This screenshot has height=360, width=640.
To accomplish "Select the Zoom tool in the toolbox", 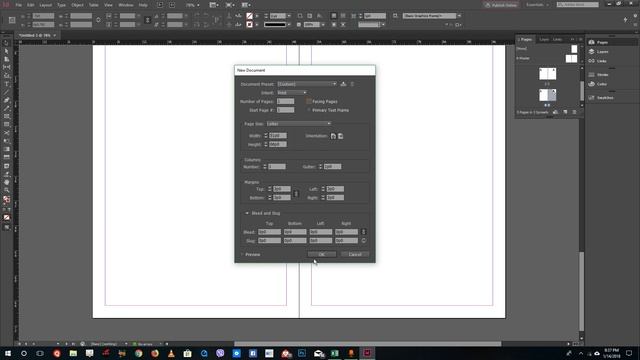I will click(x=7, y=190).
